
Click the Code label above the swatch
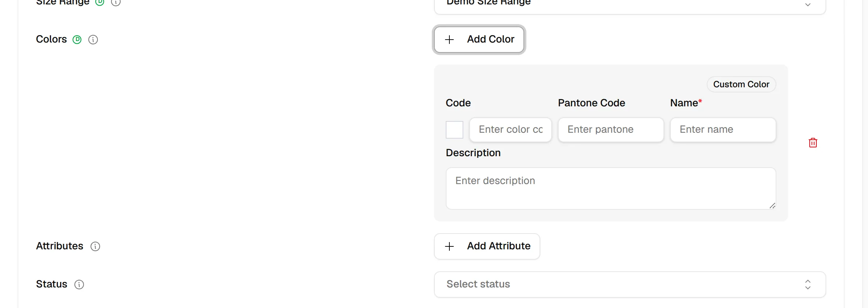click(x=458, y=103)
